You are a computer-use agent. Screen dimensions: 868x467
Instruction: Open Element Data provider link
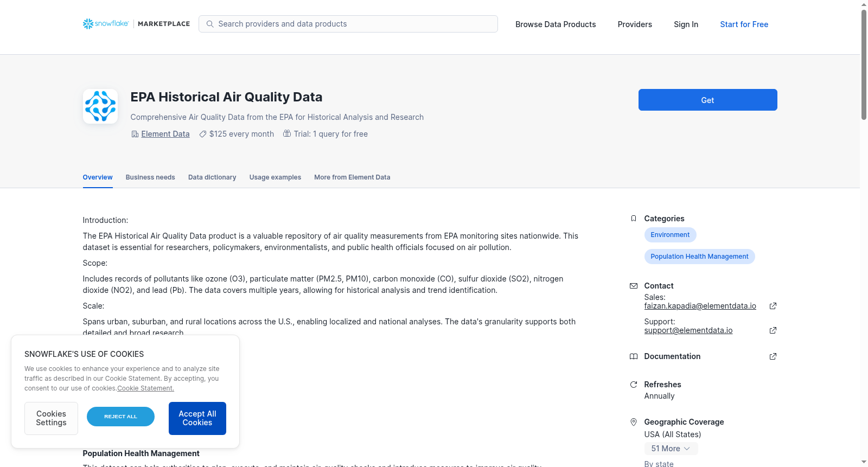coord(165,134)
